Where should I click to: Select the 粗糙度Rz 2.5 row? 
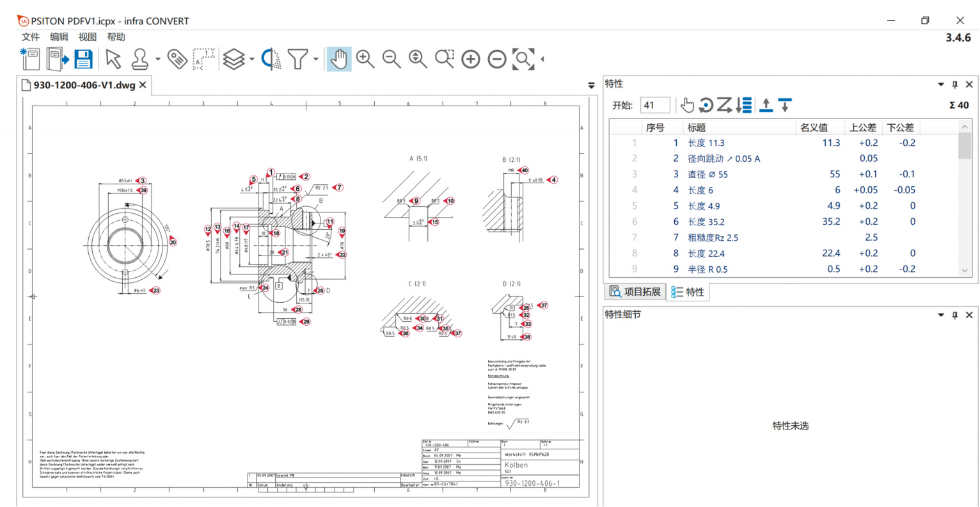(x=713, y=237)
